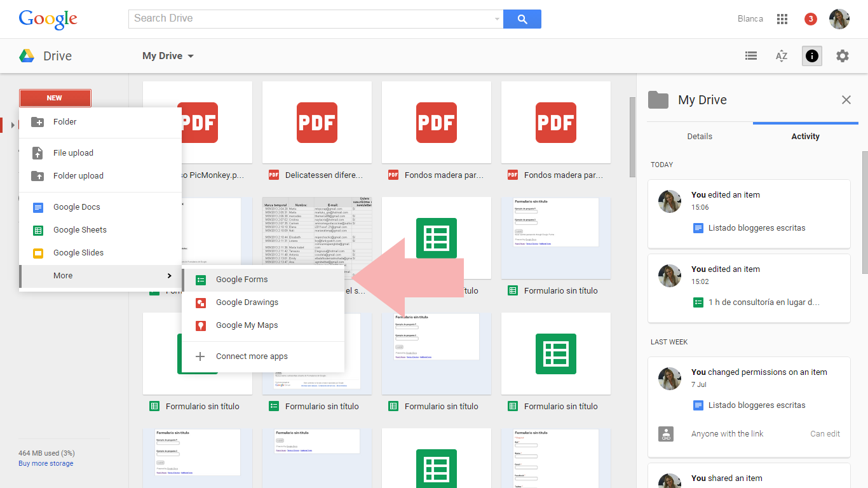Choose Folder upload

[x=100, y=176]
